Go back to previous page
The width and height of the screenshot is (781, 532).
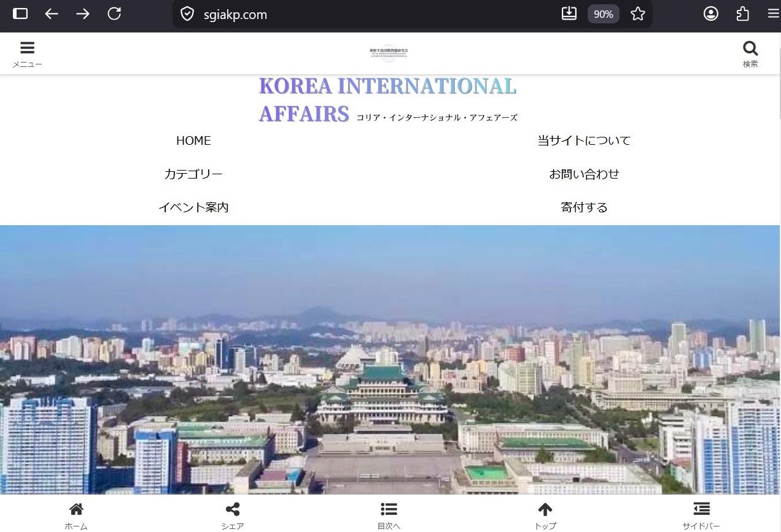[52, 13]
